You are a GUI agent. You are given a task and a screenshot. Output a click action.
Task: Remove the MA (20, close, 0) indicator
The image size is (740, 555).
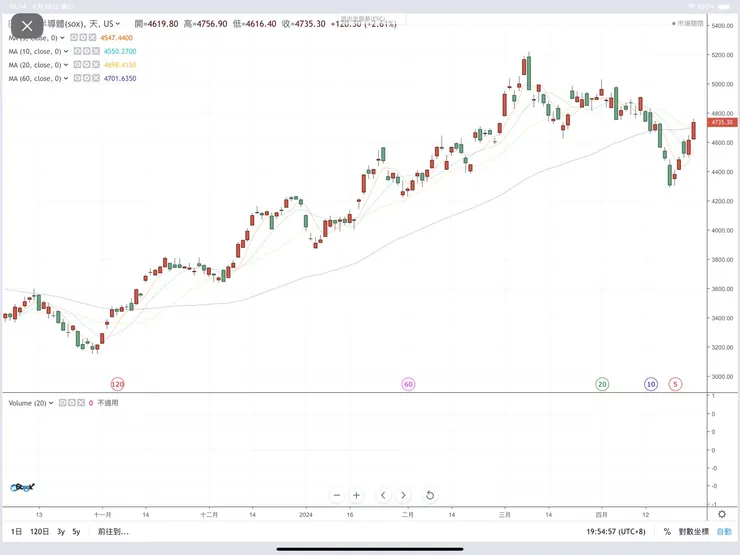[96, 65]
